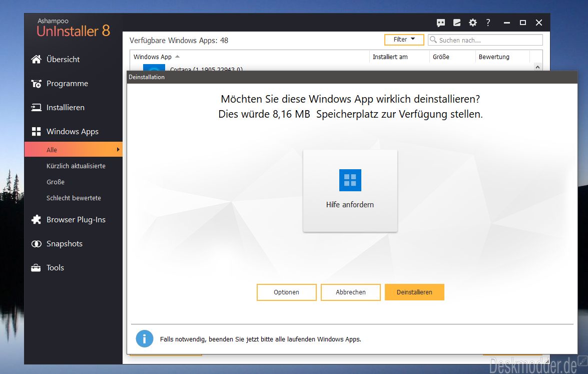Viewport: 588px width, 374px height.
Task: Confirm with the Deinstallieren button
Action: [414, 292]
